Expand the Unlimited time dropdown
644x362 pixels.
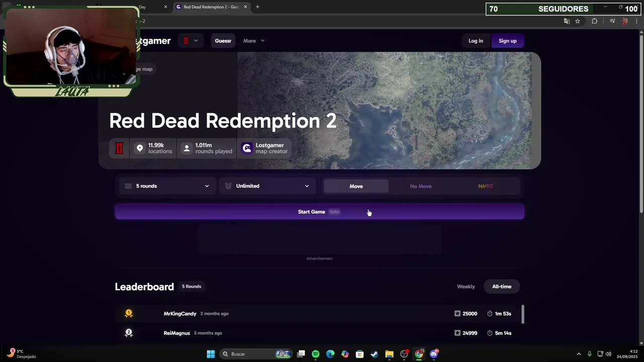[267, 186]
